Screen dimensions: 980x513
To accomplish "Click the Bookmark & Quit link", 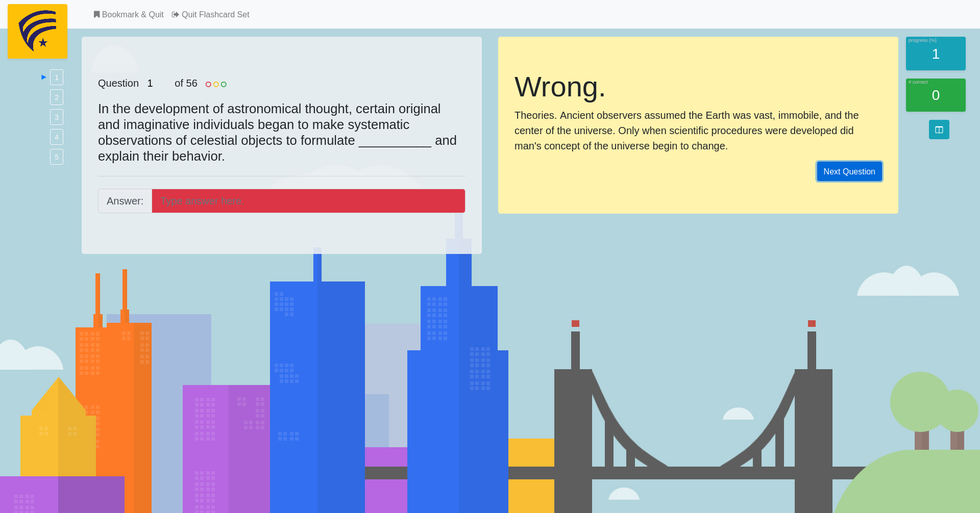I will point(129,15).
